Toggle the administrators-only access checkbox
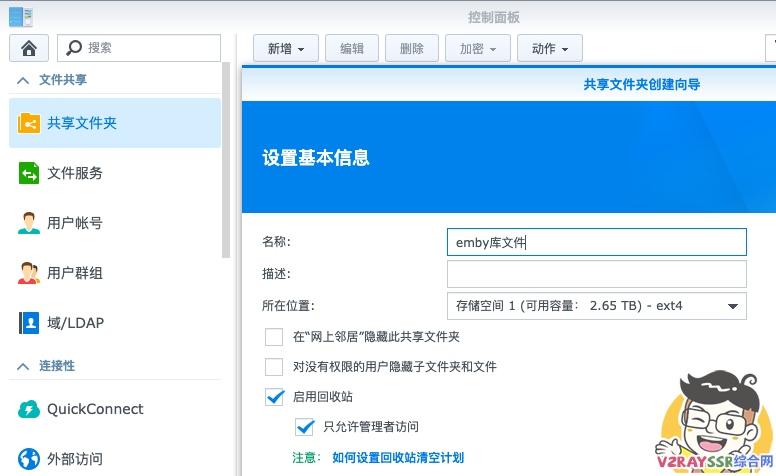Viewport: 776px width, 476px height. (x=305, y=427)
